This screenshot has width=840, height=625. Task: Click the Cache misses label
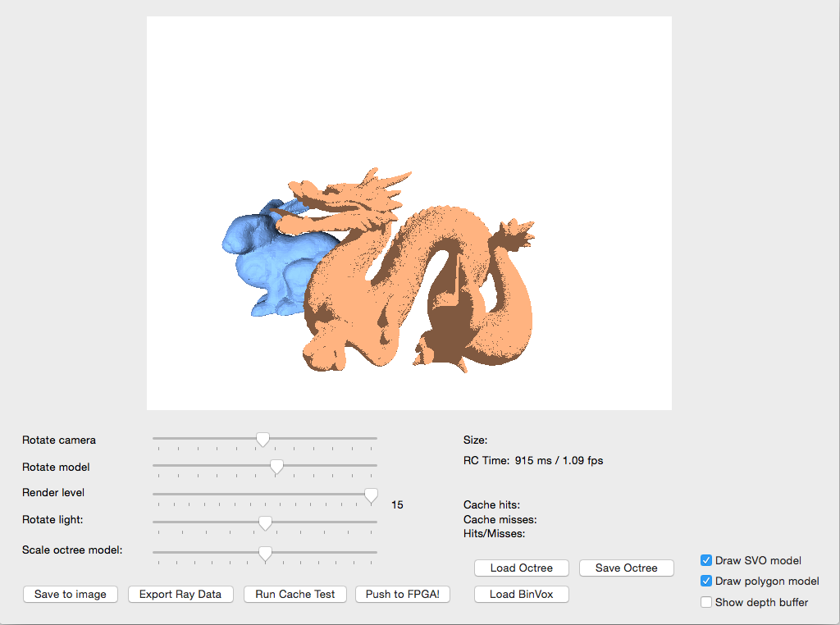point(500,519)
